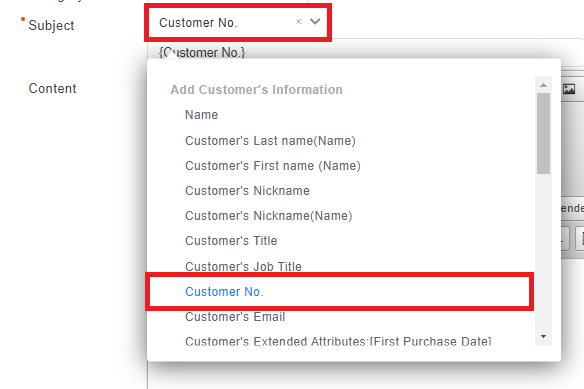Pick the Customer's Job Title option
584x389 pixels.
click(x=243, y=266)
